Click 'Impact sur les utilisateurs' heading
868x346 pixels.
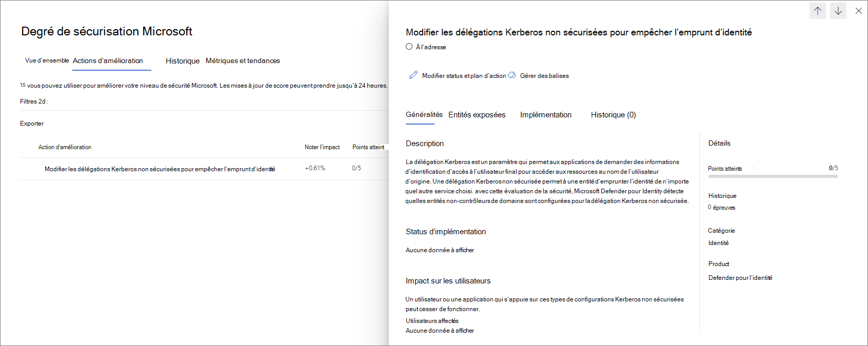448,281
